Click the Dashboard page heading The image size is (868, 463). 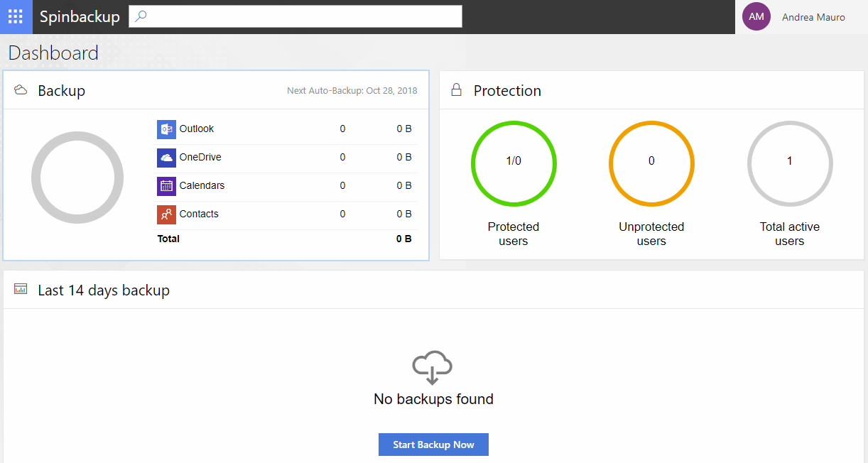tap(53, 53)
